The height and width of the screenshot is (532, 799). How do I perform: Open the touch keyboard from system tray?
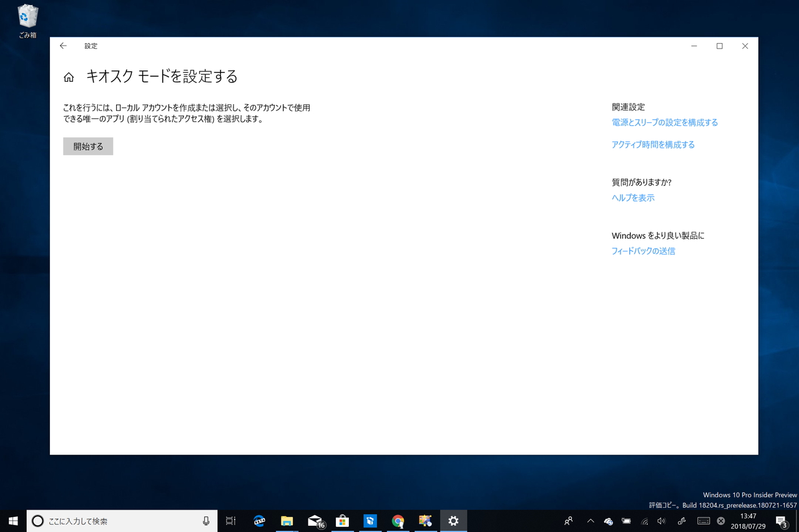pos(703,521)
